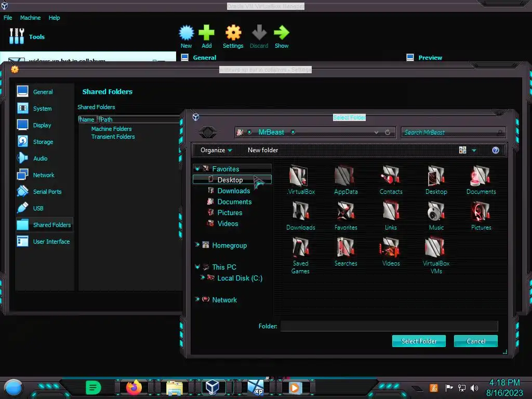Open the Organize dropdown menu
Viewport: 532px width, 399px height.
click(216, 150)
